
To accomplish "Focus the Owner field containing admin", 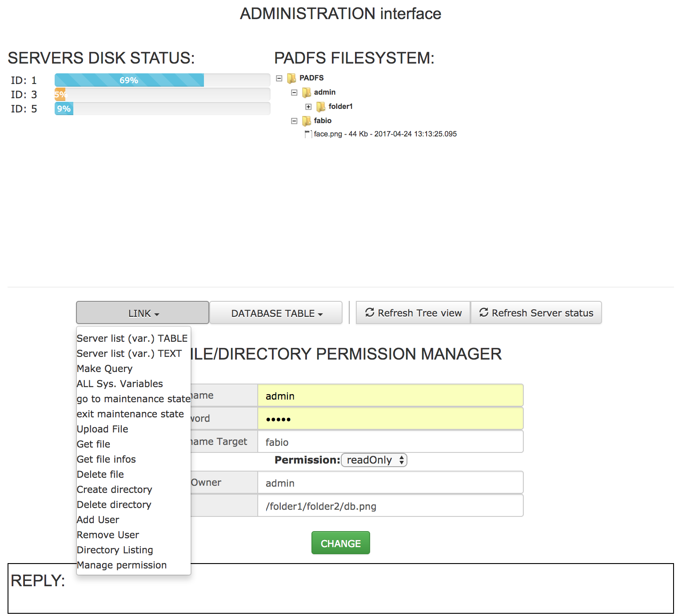I will click(391, 483).
